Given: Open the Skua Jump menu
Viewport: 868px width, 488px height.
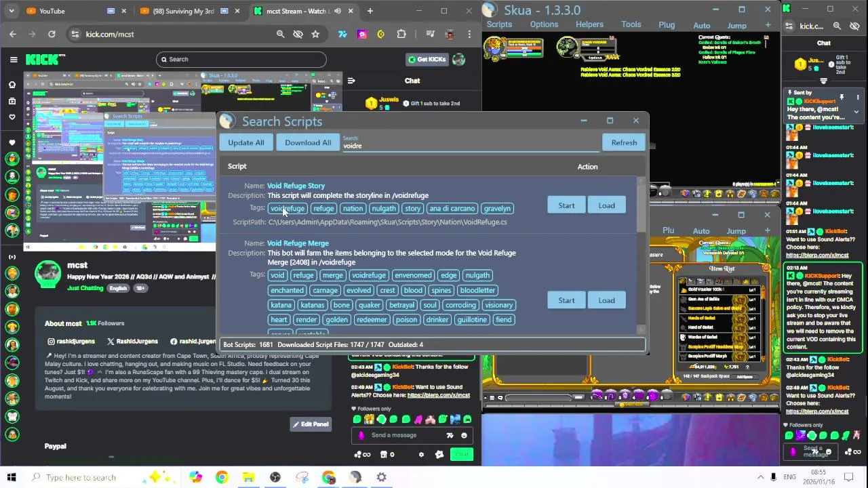Looking at the screenshot, I should [x=736, y=26].
